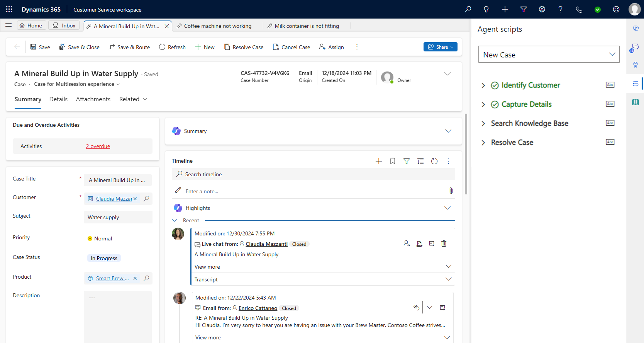Reply all to Enrico Cattaneo email
The width and height of the screenshot is (644, 343).
pyautogui.click(x=416, y=308)
